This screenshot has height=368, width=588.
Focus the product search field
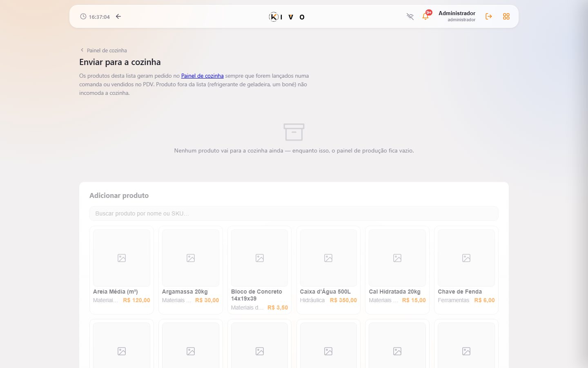pyautogui.click(x=294, y=213)
